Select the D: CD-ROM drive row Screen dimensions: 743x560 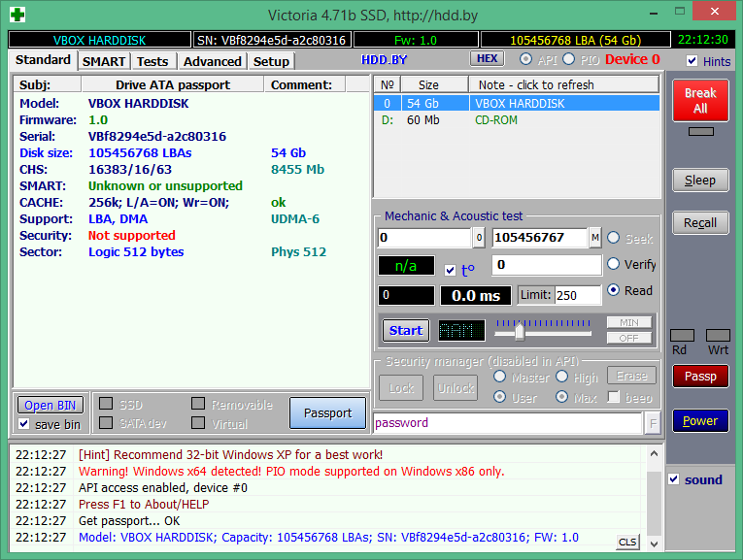click(517, 120)
